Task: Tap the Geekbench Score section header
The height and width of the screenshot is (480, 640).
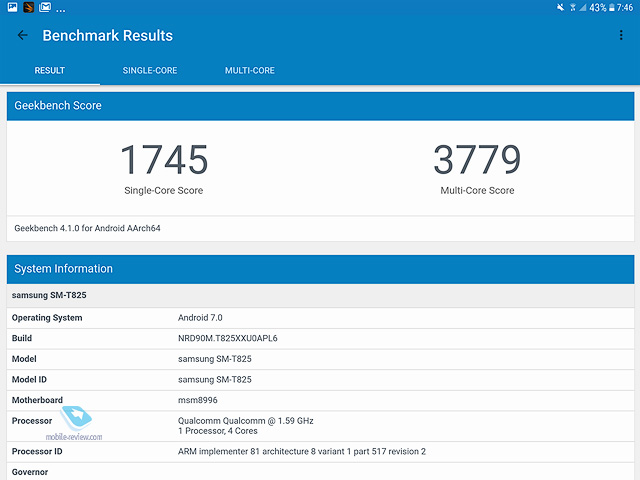Action: point(320,106)
